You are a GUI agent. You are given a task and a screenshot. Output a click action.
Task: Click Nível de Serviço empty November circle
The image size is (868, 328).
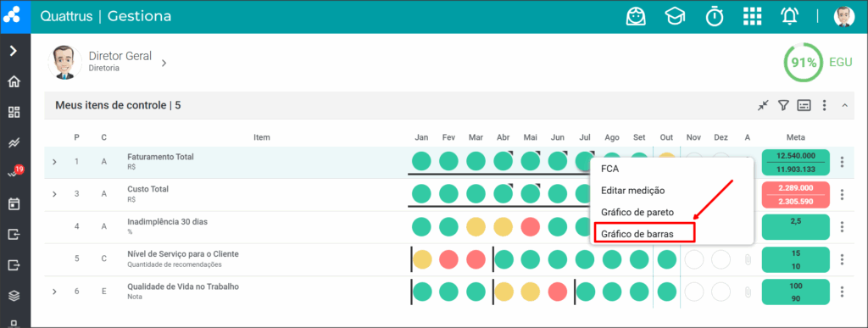tap(694, 259)
